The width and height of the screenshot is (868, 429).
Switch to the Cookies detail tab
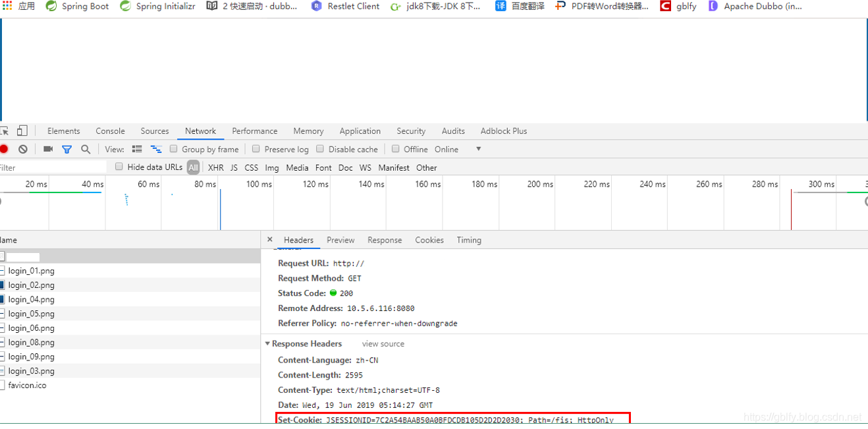[429, 241]
